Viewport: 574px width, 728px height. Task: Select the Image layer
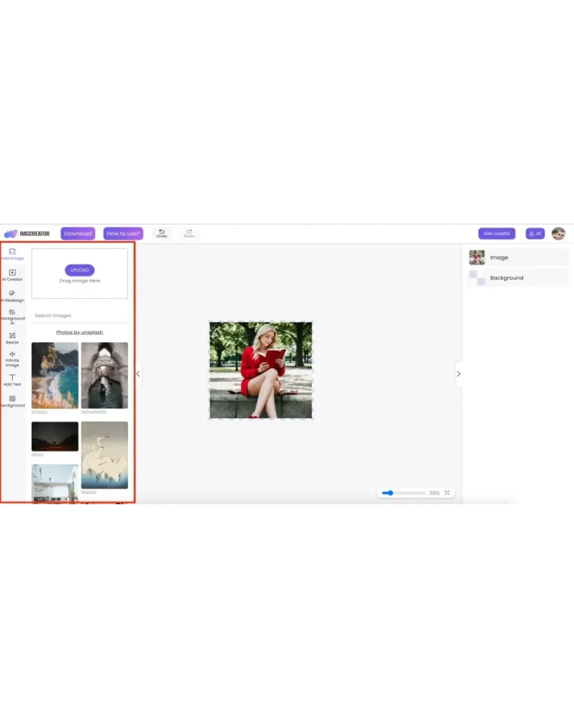[518, 257]
